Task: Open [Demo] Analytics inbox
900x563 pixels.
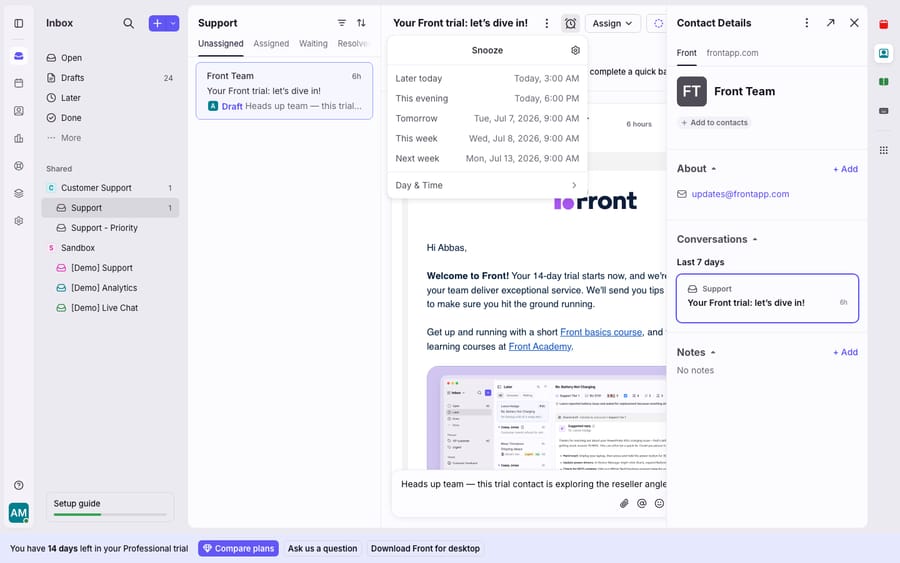Action: tap(110, 288)
